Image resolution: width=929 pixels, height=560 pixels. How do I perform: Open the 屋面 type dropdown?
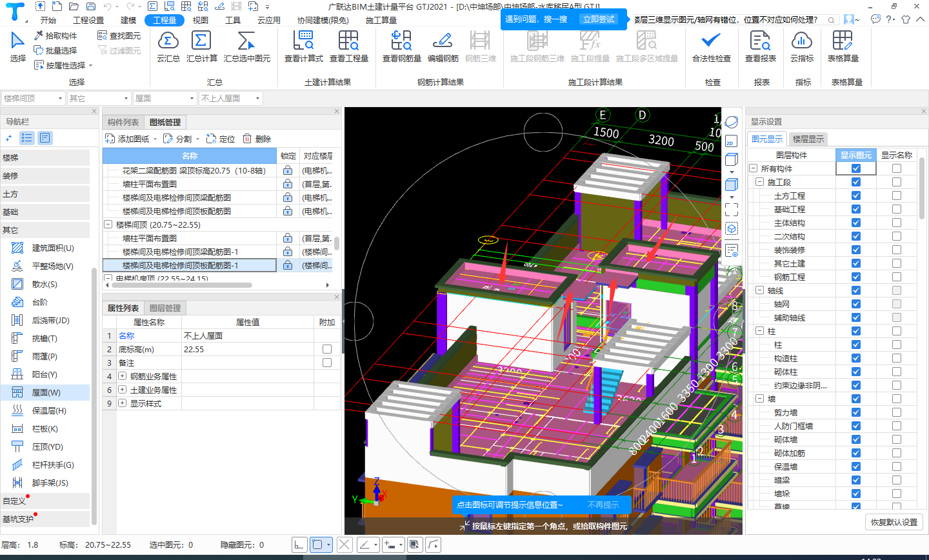[x=165, y=98]
